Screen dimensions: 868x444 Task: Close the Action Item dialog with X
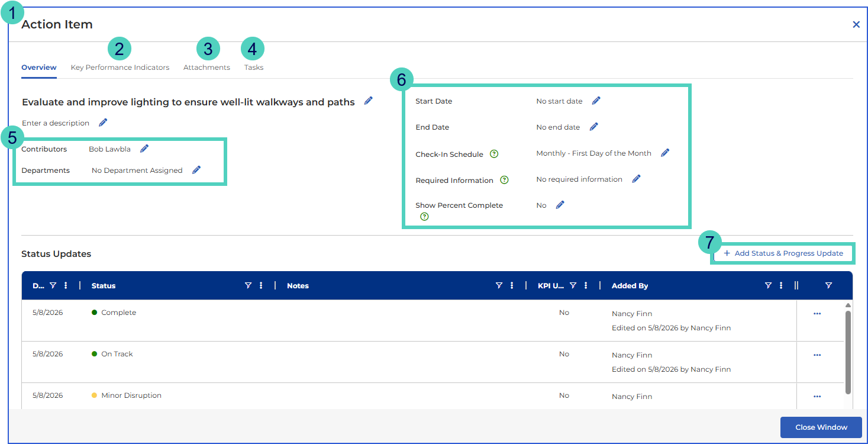pyautogui.click(x=856, y=24)
